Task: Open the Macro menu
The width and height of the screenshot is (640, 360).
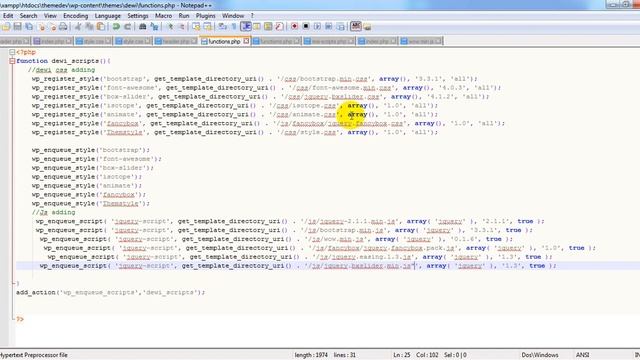Action: (163, 16)
